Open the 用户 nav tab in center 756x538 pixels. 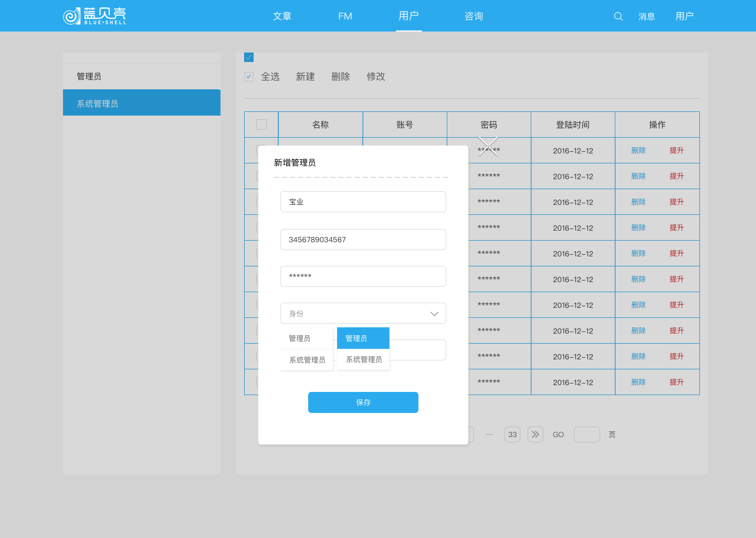click(408, 16)
